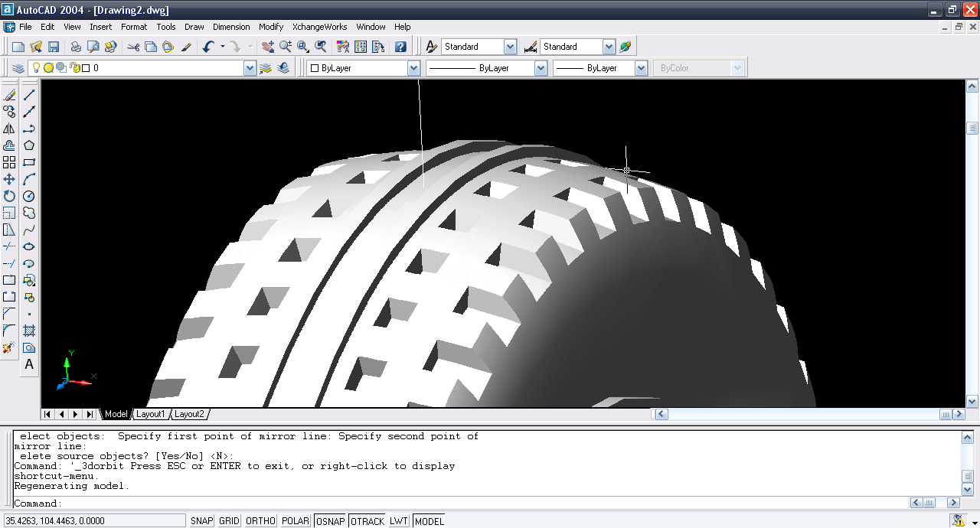
Task: Activate the Offset tool
Action: tap(9, 145)
